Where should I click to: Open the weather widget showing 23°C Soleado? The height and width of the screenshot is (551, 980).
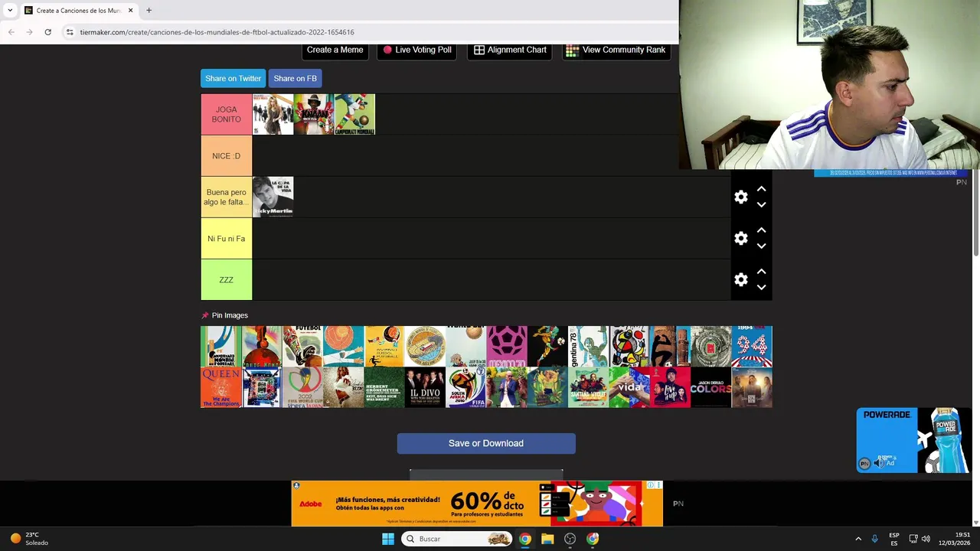(29, 539)
